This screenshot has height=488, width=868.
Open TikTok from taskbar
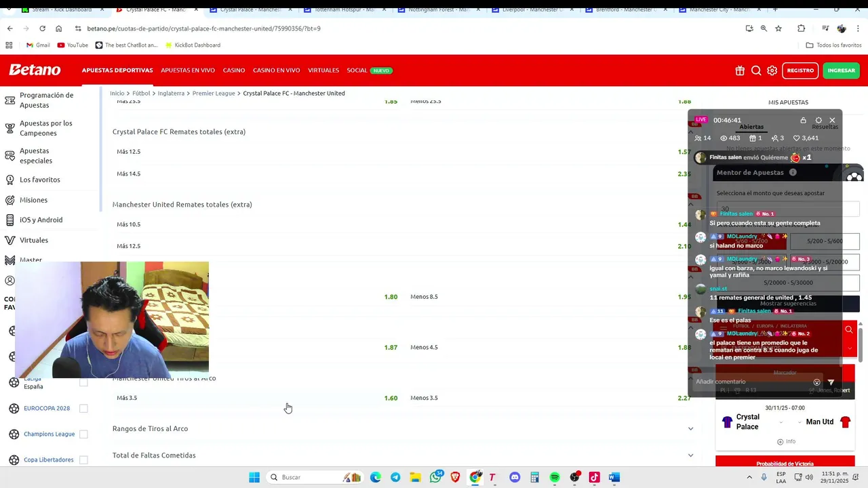click(x=595, y=477)
